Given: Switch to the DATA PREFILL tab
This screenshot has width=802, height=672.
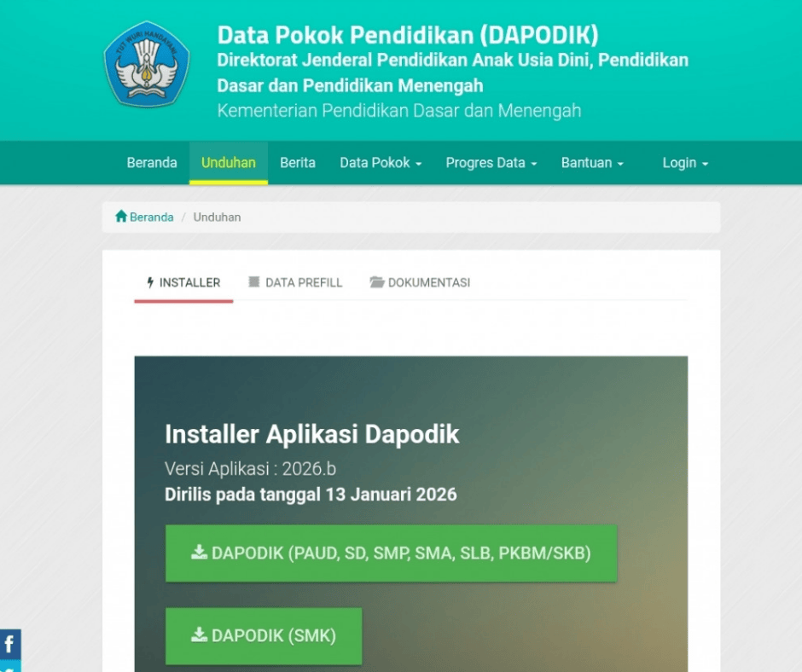Looking at the screenshot, I should click(x=303, y=282).
